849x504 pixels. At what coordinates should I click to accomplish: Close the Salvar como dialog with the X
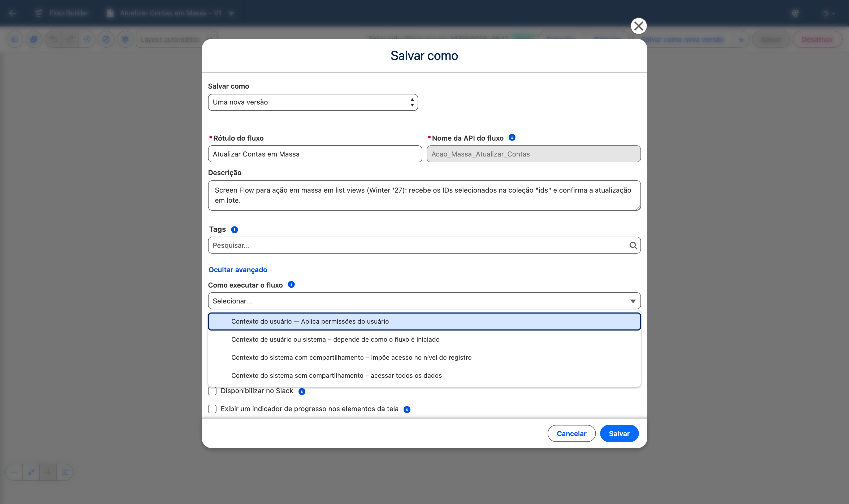tap(638, 26)
